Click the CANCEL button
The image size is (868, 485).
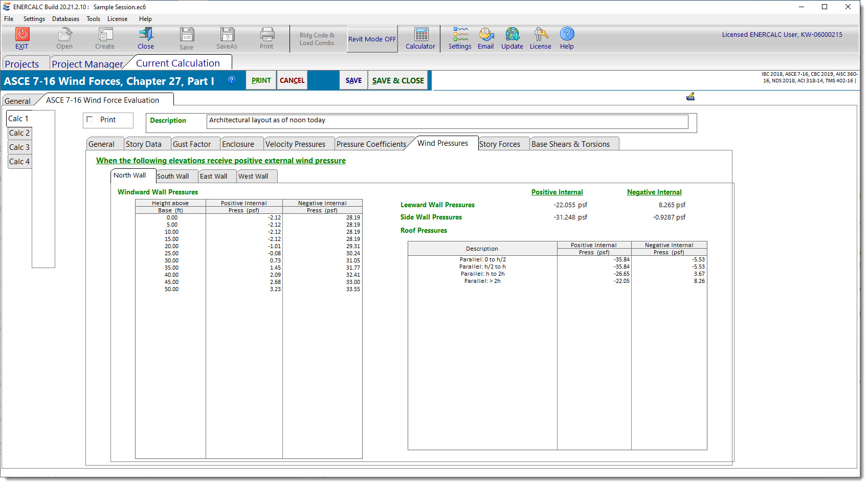pyautogui.click(x=292, y=80)
